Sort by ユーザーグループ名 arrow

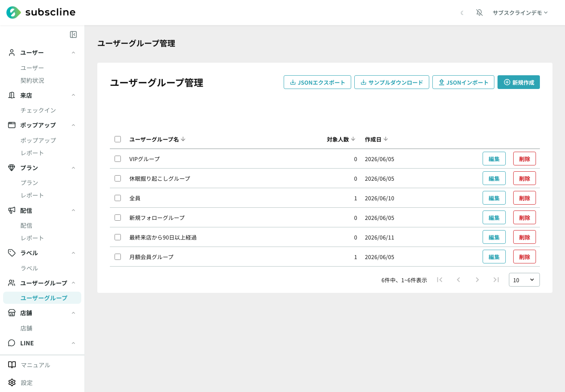183,139
